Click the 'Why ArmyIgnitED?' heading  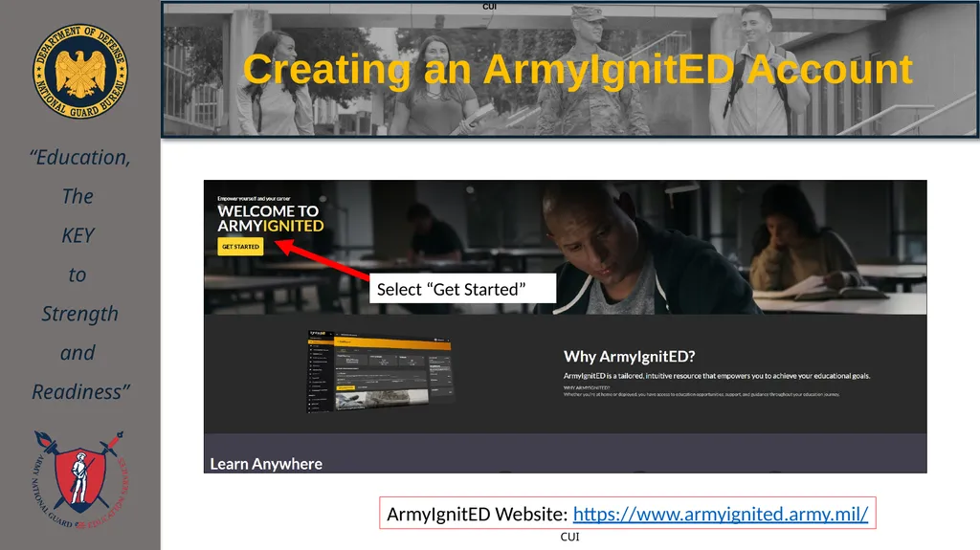click(630, 356)
